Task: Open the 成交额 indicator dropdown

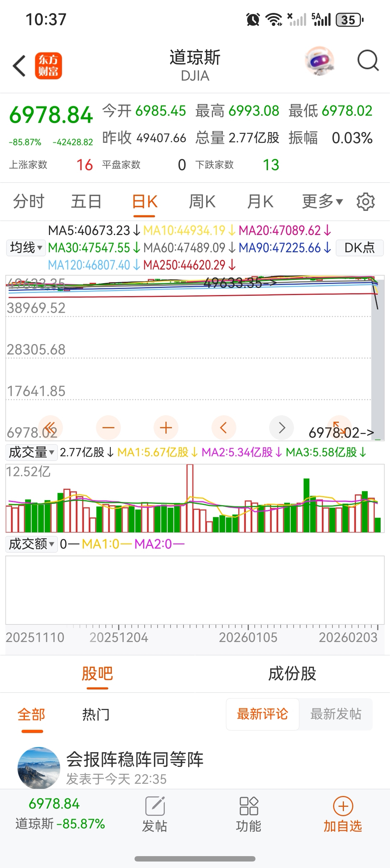Action: [x=32, y=544]
